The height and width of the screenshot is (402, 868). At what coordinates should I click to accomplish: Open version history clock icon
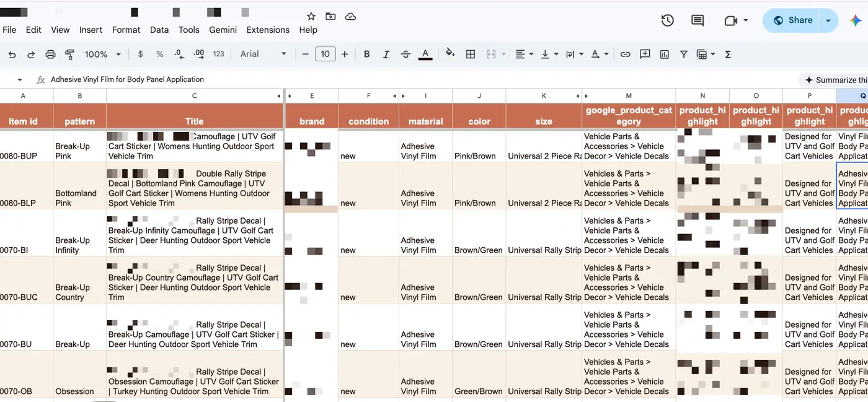pyautogui.click(x=667, y=20)
